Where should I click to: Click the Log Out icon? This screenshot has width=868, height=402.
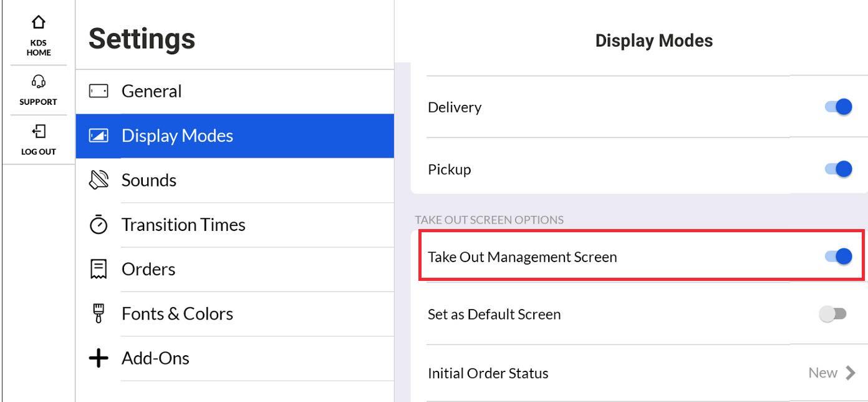click(x=38, y=130)
